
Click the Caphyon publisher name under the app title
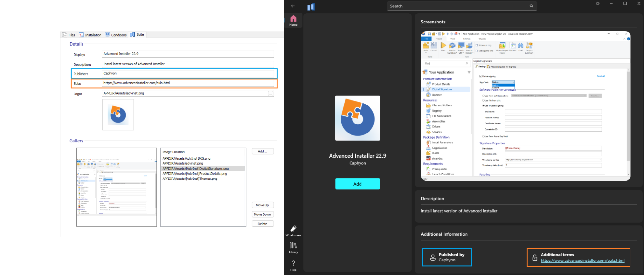[357, 163]
